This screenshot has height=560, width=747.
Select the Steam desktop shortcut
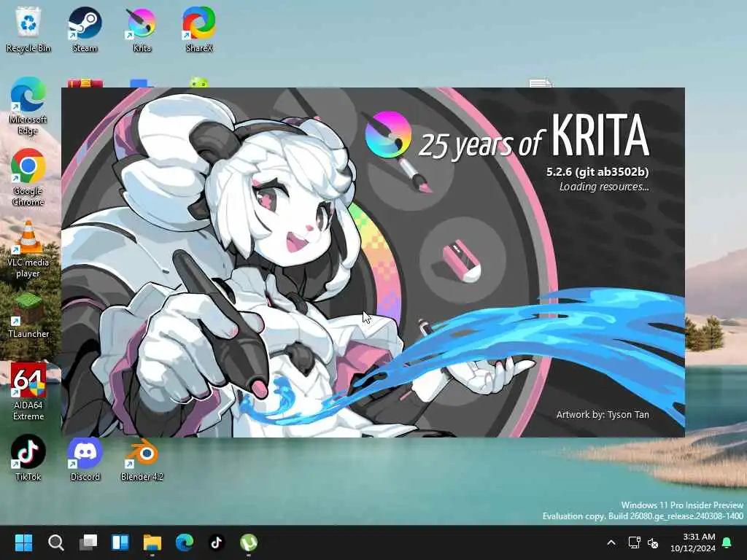pyautogui.click(x=85, y=29)
